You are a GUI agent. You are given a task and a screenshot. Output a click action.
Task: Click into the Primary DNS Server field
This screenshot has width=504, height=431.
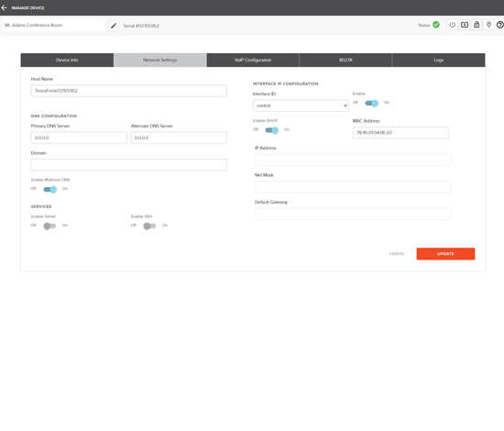coord(79,138)
